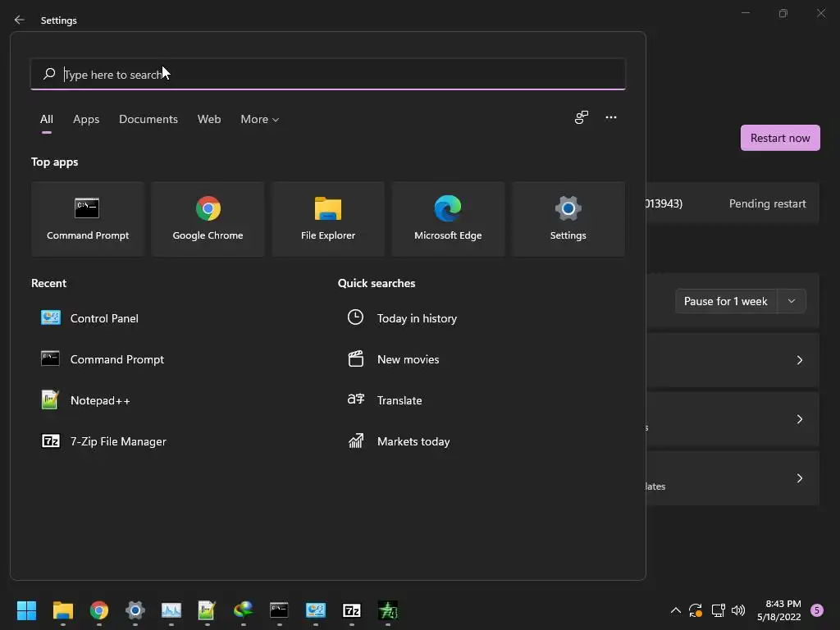Open the Settings tile in Top apps
Viewport: 840px width, 630px height.
click(568, 218)
